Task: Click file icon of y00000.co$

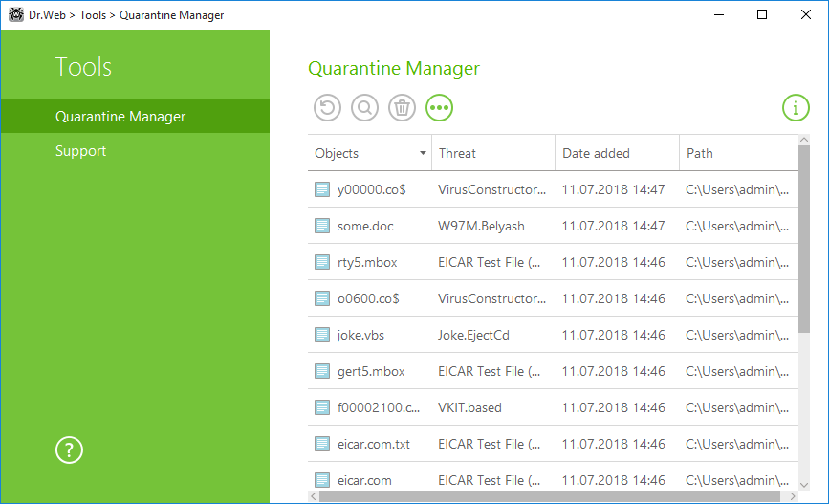Action: click(322, 189)
